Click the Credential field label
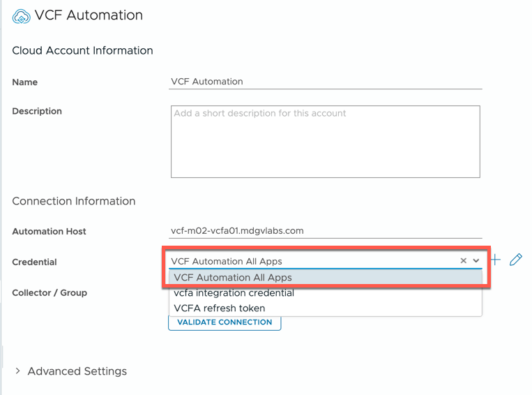Viewport: 532px width, 395px height. pyautogui.click(x=34, y=262)
